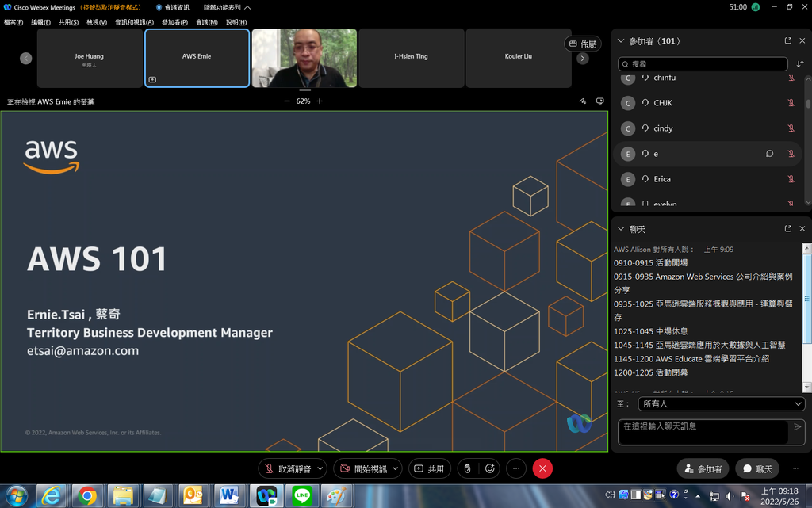Viewport: 812px width, 508px height.
Task: Click 取消靜音 unmute button
Action: pyautogui.click(x=287, y=468)
